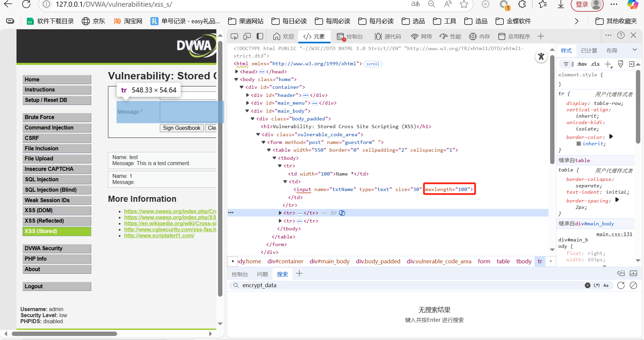
Task: Open the 应用程序 Application tab
Action: pos(514,36)
